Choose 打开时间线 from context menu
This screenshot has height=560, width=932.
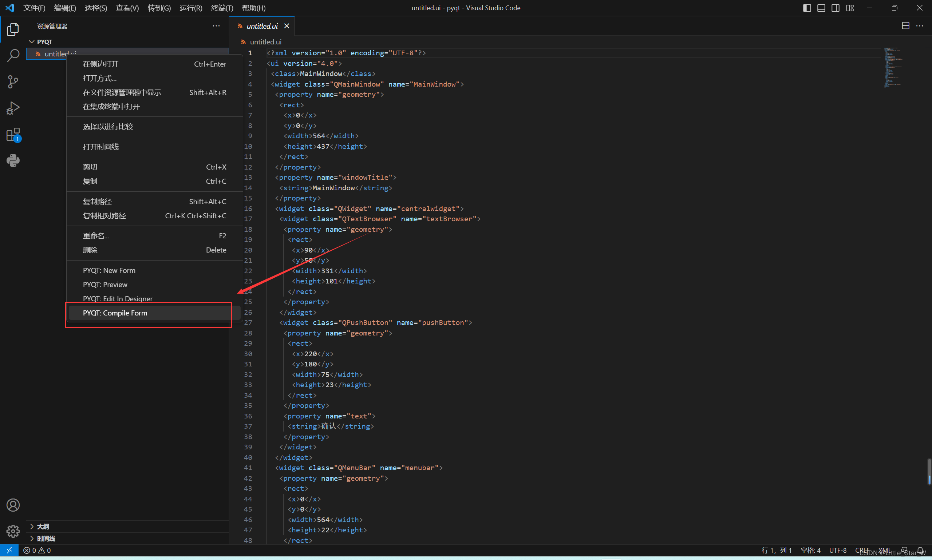154,147
